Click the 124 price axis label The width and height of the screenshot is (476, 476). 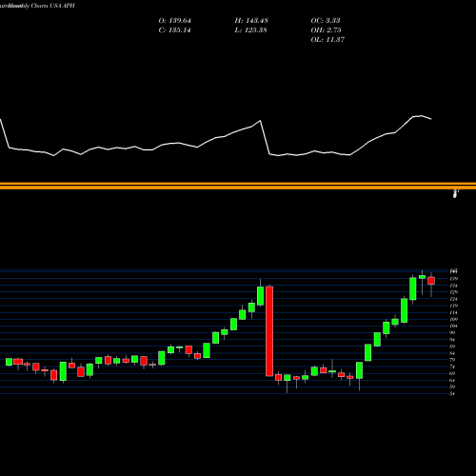(x=453, y=299)
